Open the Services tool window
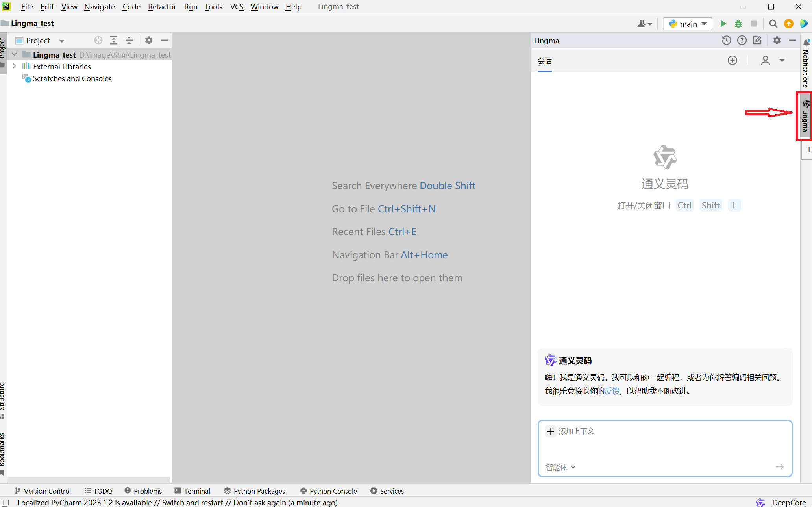 [x=387, y=491]
